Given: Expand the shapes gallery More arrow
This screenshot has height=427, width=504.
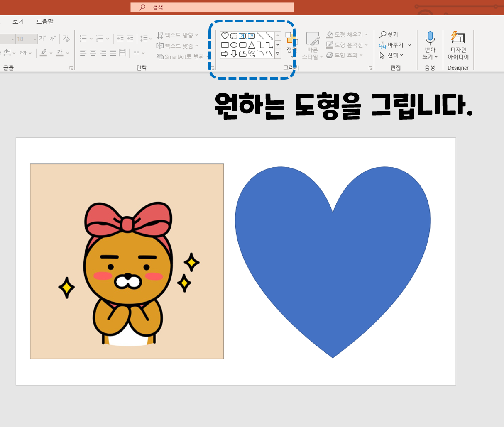Looking at the screenshot, I should (x=278, y=54).
